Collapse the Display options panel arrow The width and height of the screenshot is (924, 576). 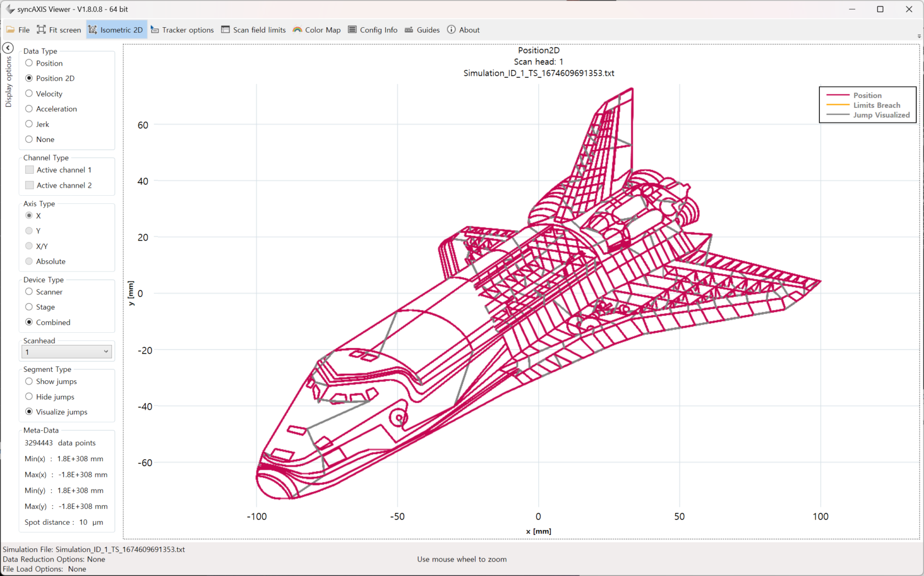pyautogui.click(x=8, y=48)
